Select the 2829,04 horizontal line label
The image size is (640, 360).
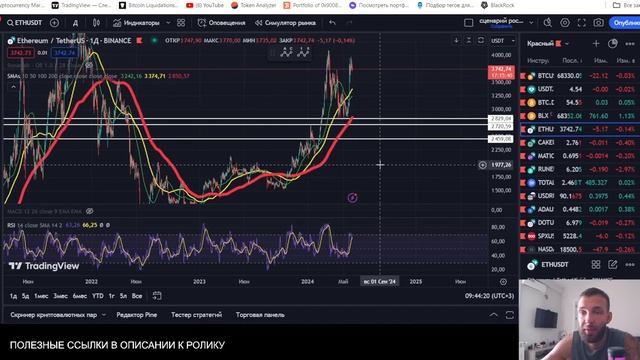pos(501,118)
